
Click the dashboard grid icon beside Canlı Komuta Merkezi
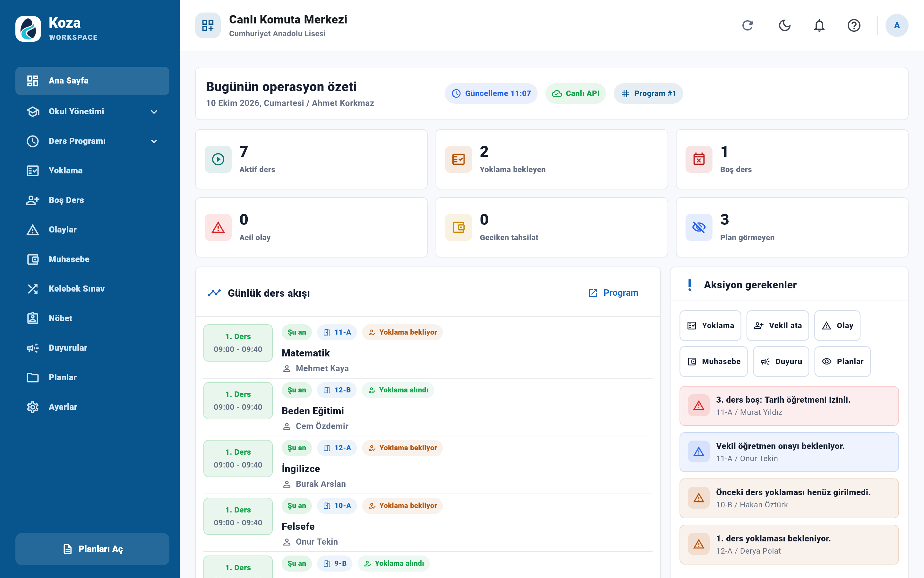[x=208, y=26]
